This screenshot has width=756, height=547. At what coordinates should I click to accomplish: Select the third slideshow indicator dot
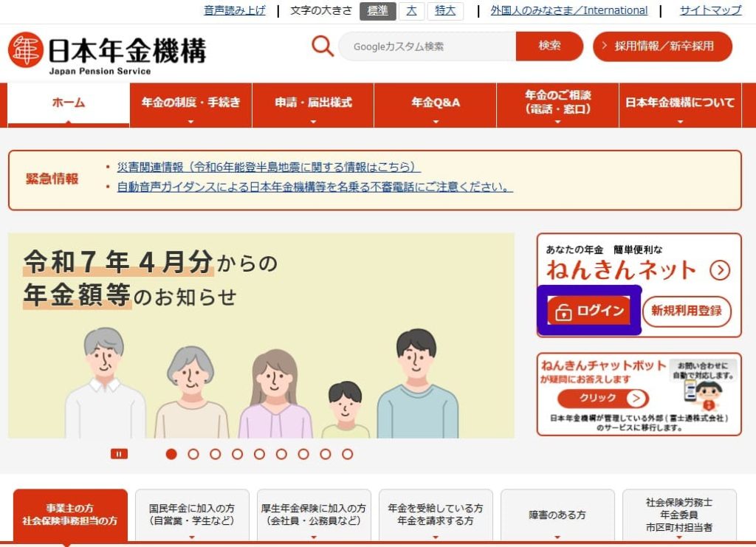(x=215, y=454)
